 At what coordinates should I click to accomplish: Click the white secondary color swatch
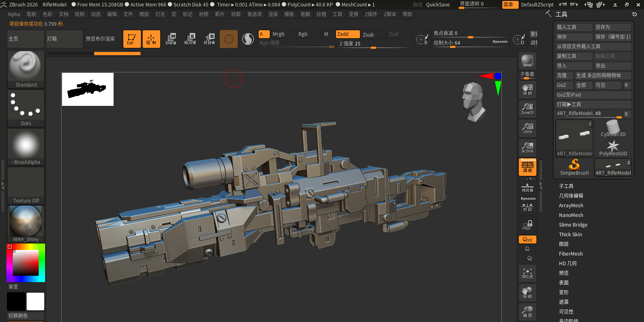35,301
